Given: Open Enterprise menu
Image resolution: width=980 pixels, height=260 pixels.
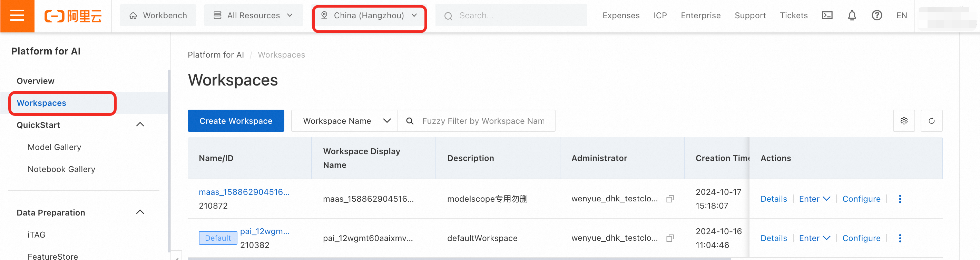Looking at the screenshot, I should click(x=700, y=16).
